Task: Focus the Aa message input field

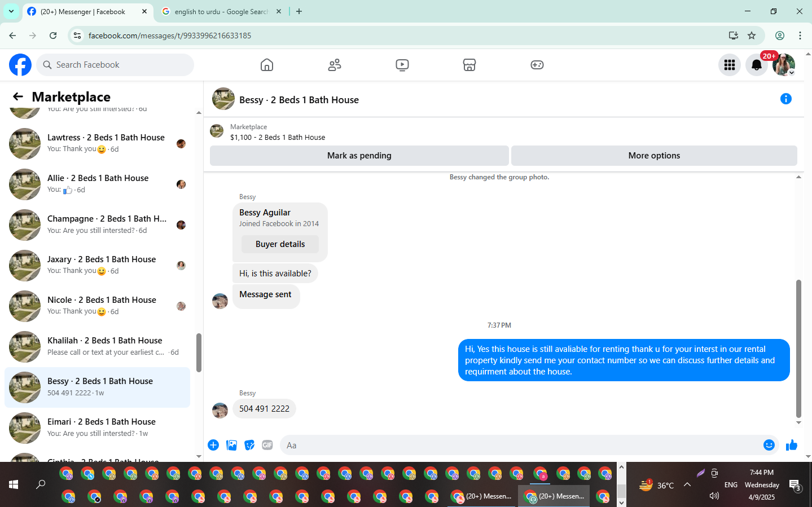Action: point(522,445)
